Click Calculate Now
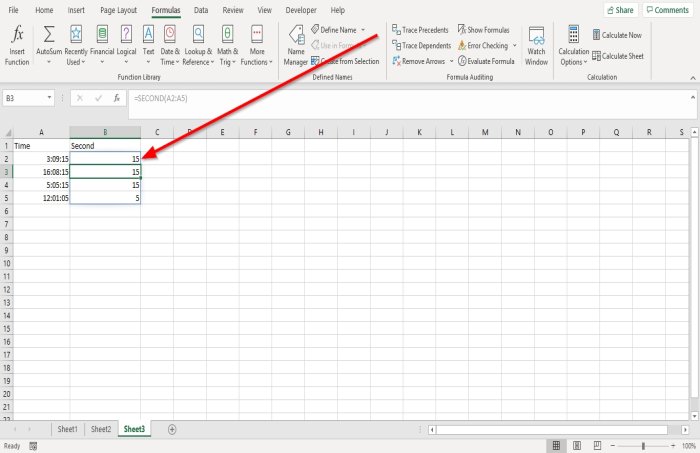The width and height of the screenshot is (700, 453). (x=617, y=35)
